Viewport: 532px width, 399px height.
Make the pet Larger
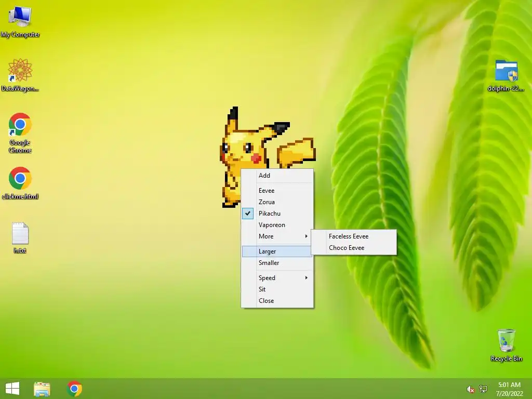point(277,251)
